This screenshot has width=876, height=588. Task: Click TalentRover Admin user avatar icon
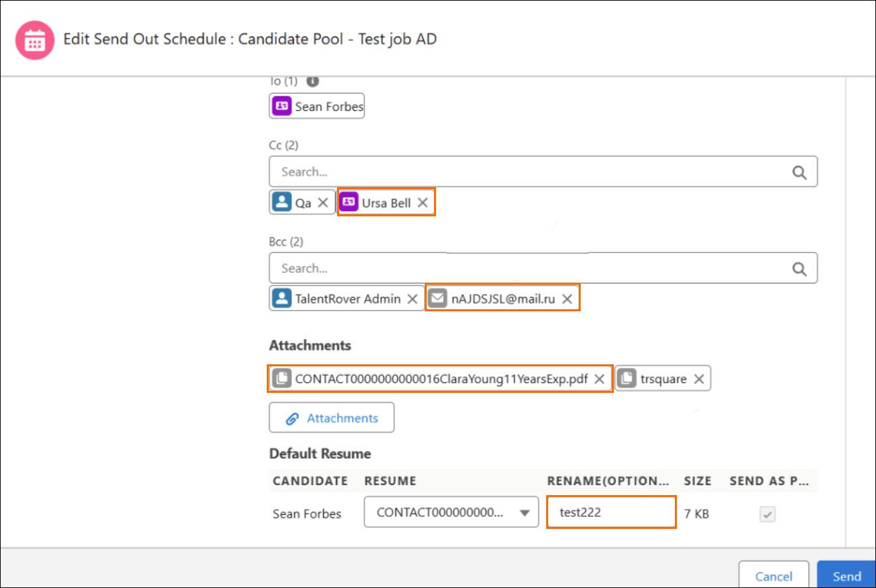point(282,299)
